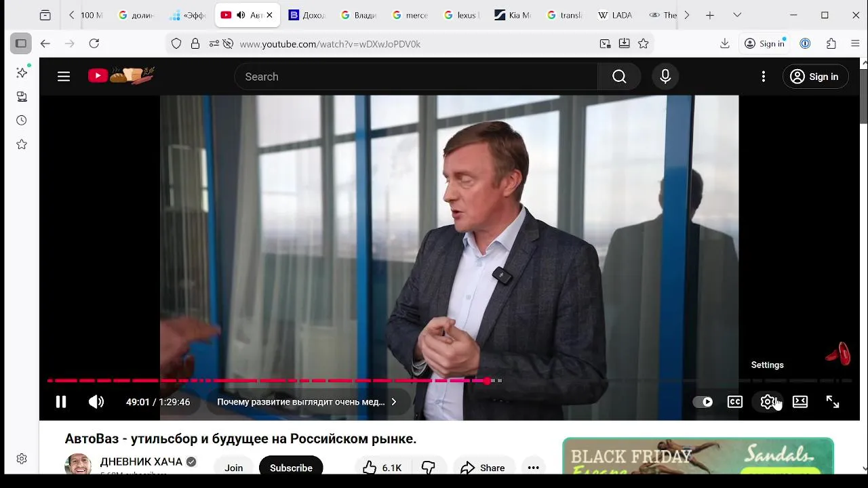Switch to lexus Google tab

[x=461, y=15]
